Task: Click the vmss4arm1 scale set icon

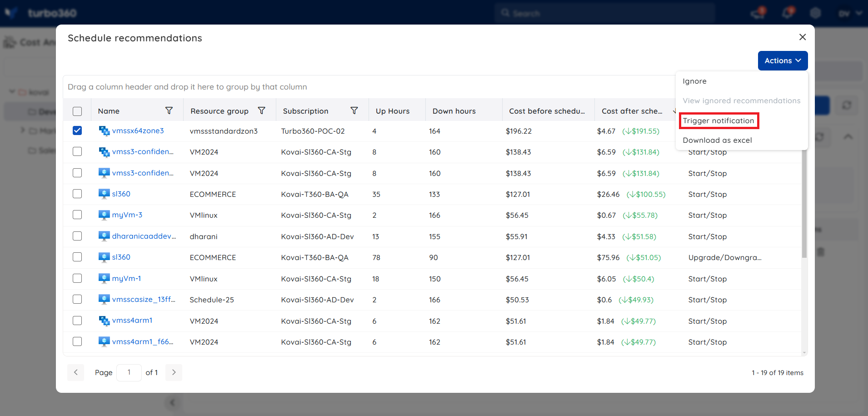Action: pos(104,321)
